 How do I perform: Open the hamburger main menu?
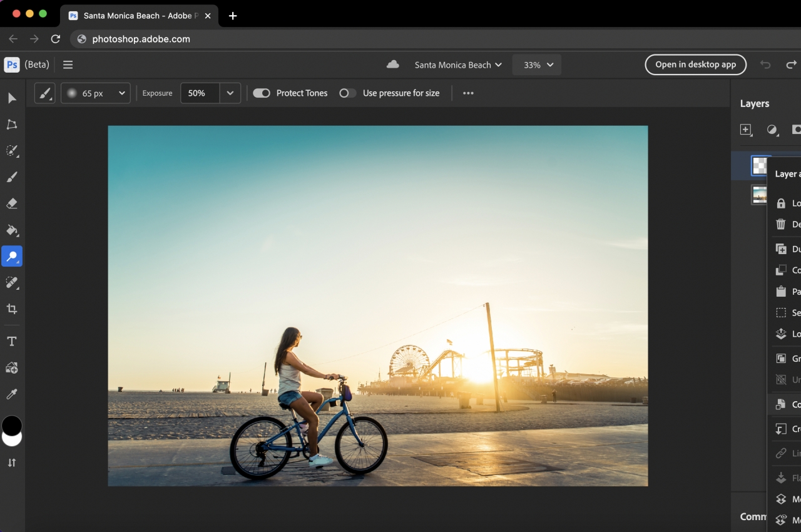[68, 65]
